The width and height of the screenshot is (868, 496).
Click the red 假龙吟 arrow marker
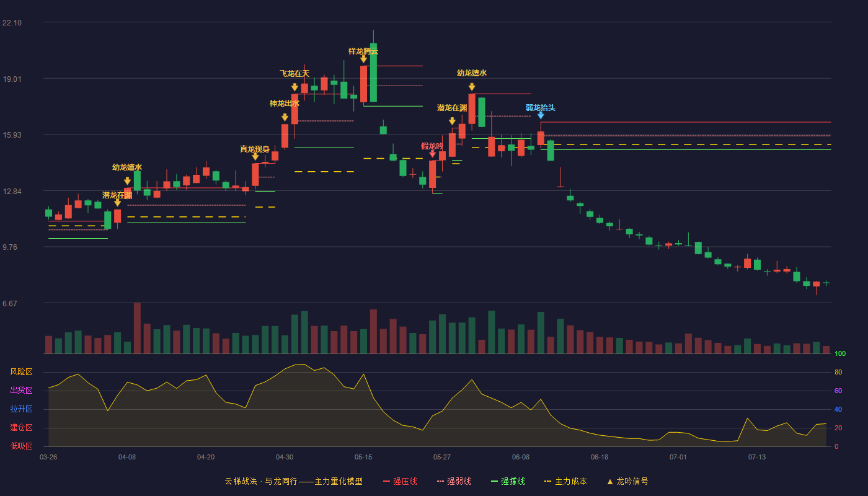pos(432,154)
